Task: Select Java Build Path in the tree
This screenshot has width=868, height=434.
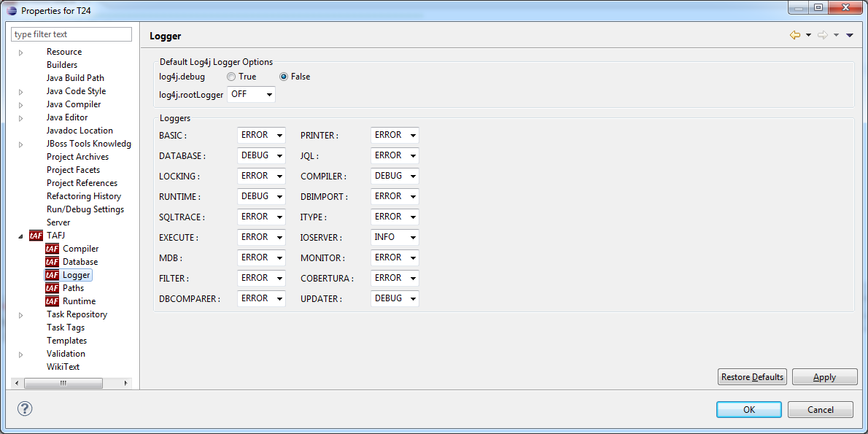Action: pos(75,78)
